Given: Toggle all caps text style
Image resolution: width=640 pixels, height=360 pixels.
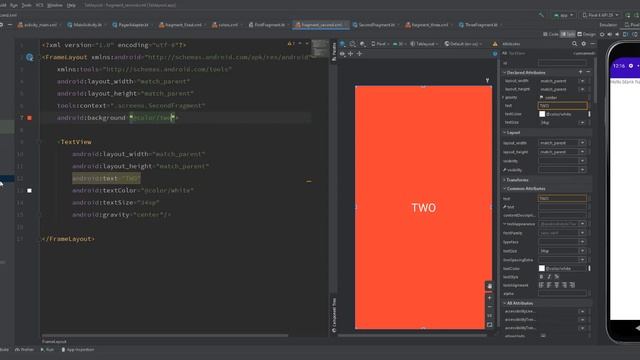Looking at the screenshot, I should click(556, 277).
